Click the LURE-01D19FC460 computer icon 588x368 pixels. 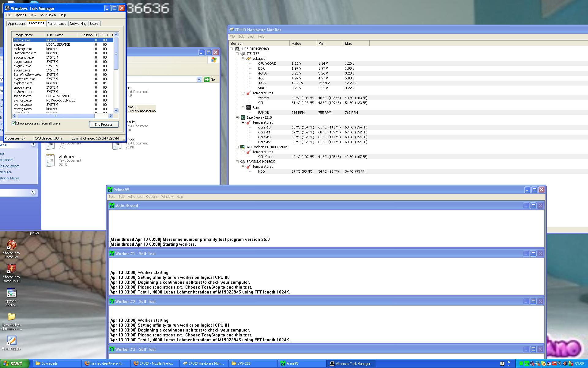(237, 49)
